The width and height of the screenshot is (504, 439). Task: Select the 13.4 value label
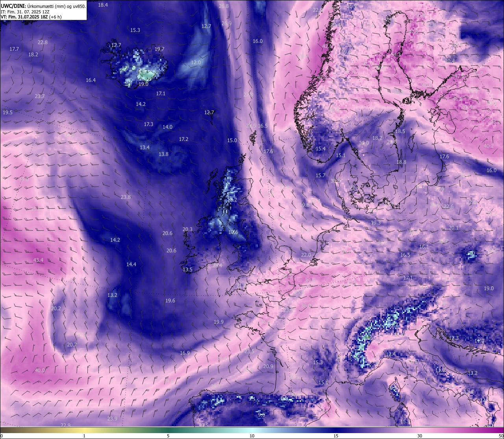145,147
